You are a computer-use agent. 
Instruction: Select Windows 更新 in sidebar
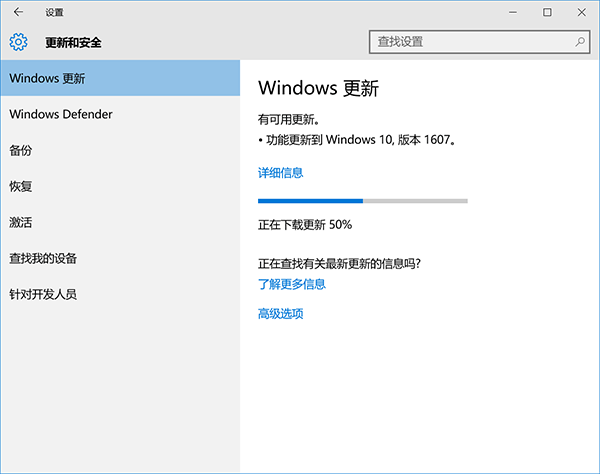point(120,78)
